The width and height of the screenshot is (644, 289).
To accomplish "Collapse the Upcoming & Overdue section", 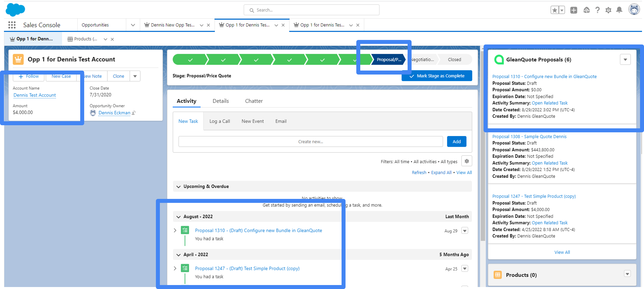I will [179, 186].
